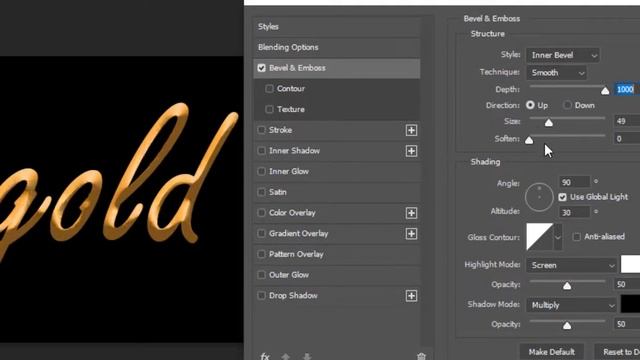Select the Inner Glow row label
The image size is (640, 360).
coord(289,171)
